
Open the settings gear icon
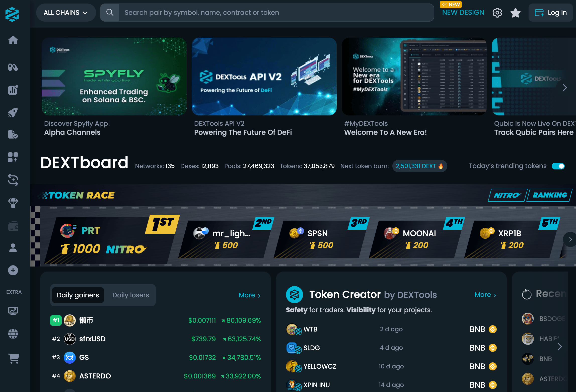click(x=497, y=13)
